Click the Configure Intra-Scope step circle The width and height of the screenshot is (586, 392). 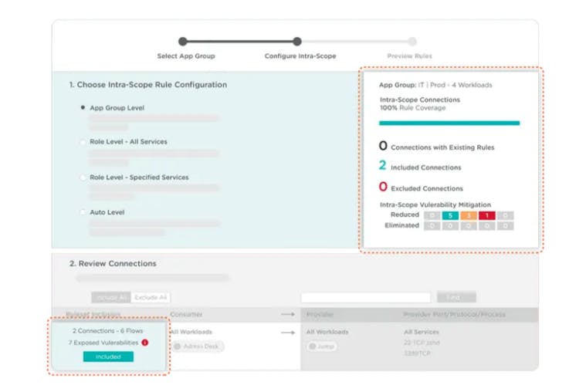[x=297, y=42]
